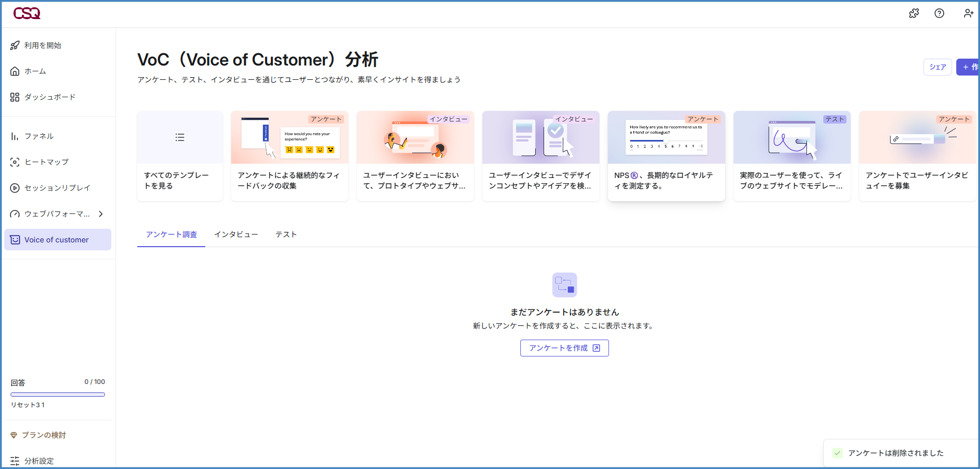Click the シェア button
The image size is (980, 469).
(x=938, y=67)
